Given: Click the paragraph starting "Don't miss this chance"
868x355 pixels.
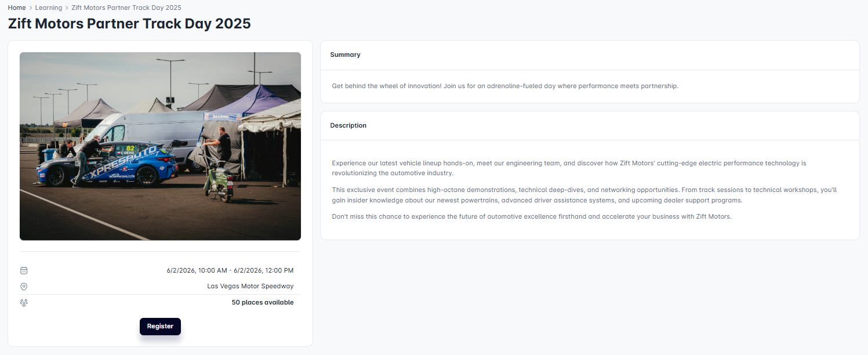Looking at the screenshot, I should click(532, 216).
